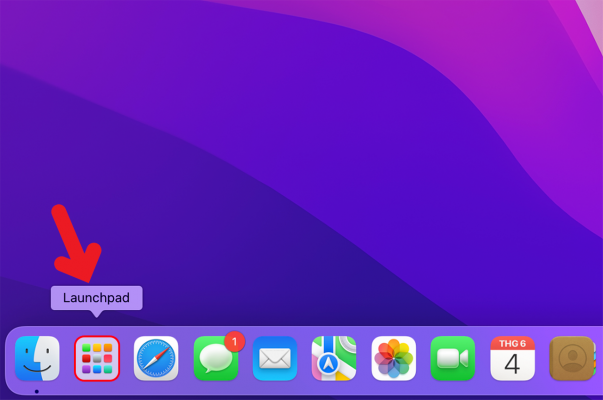This screenshot has width=603, height=400.
Task: Launch the Safari browser
Action: coord(156,358)
